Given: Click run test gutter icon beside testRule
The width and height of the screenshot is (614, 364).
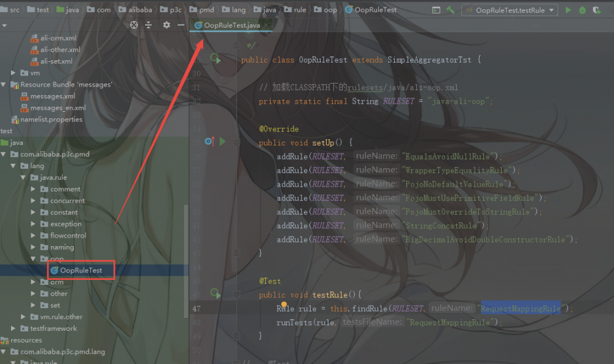Looking at the screenshot, I should tap(216, 293).
